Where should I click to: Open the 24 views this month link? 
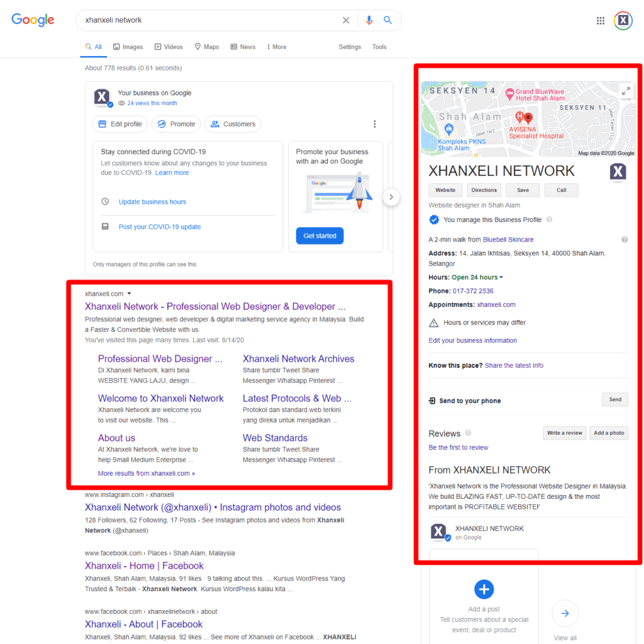point(152,103)
